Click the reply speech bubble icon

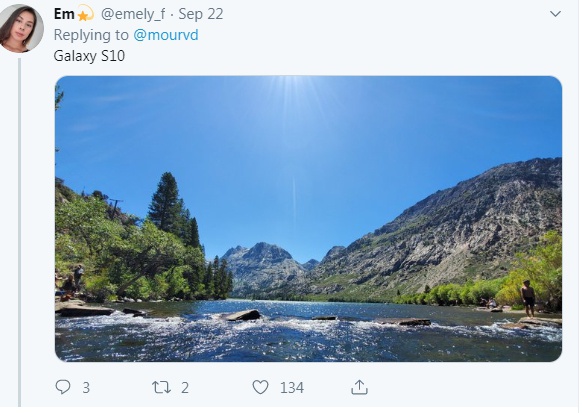(x=63, y=388)
